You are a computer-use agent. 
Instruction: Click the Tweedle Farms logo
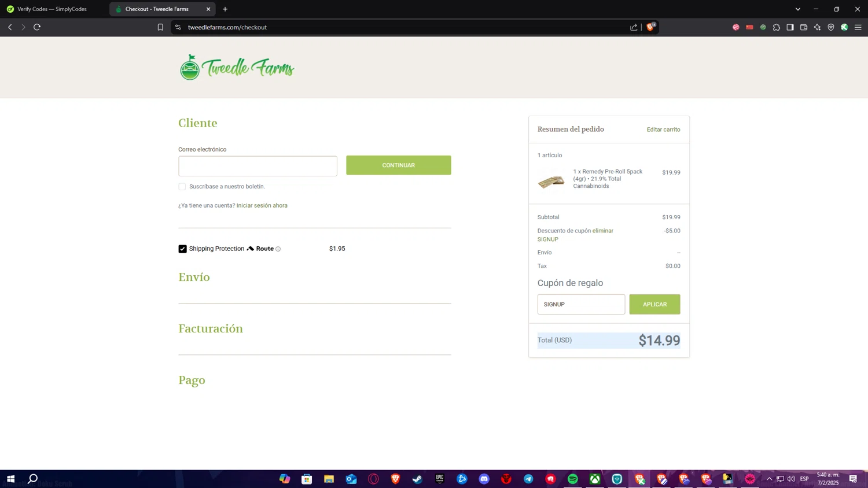[237, 68]
